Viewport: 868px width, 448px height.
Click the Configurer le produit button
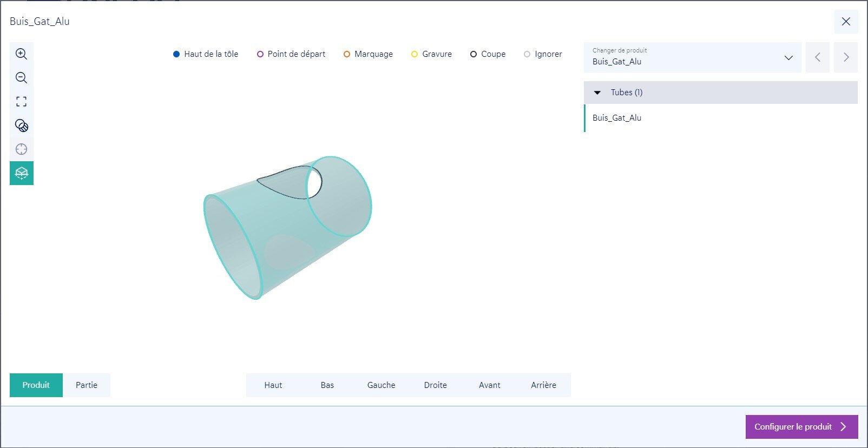tap(801, 427)
